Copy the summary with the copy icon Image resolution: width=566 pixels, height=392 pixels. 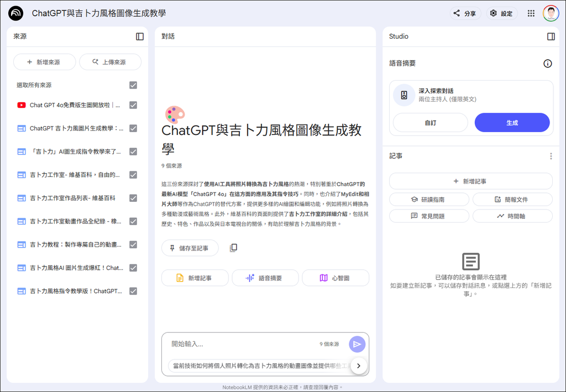233,248
